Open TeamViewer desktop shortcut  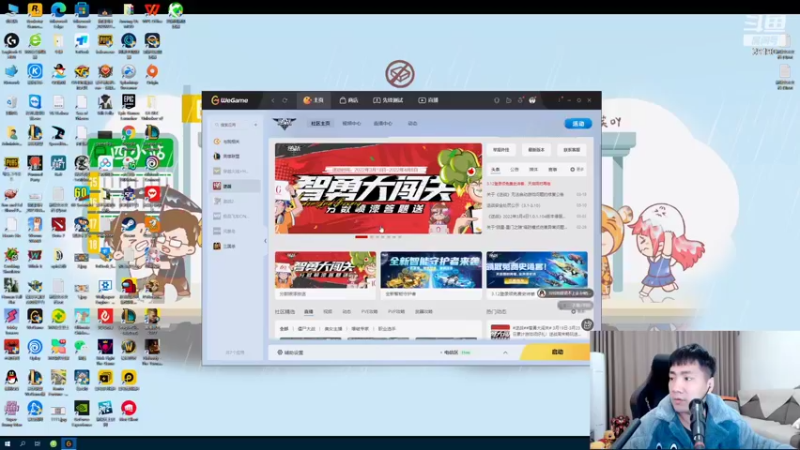click(35, 106)
